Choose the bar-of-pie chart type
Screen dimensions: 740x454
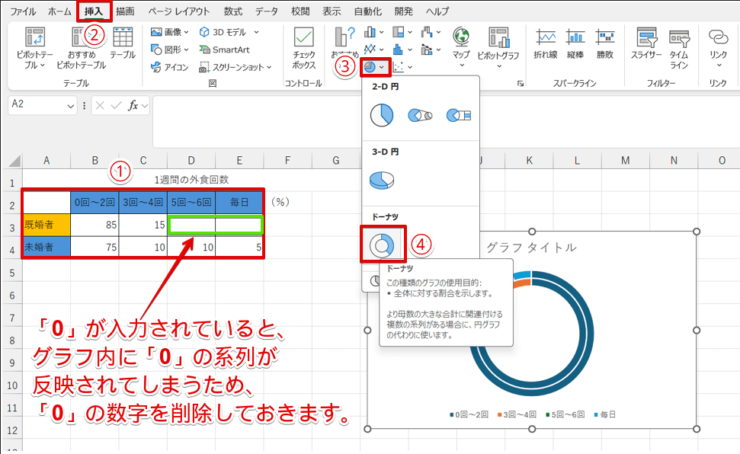458,115
